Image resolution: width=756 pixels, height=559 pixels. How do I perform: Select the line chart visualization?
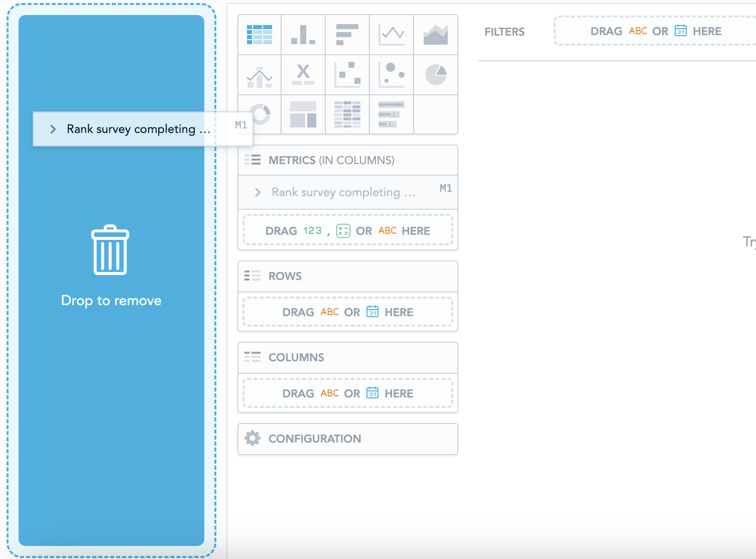(x=392, y=35)
